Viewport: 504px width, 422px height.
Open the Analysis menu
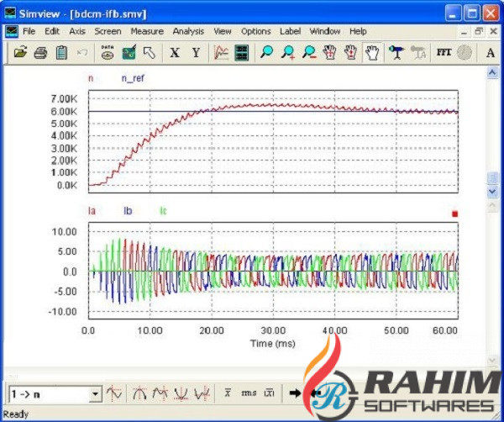[x=188, y=31]
